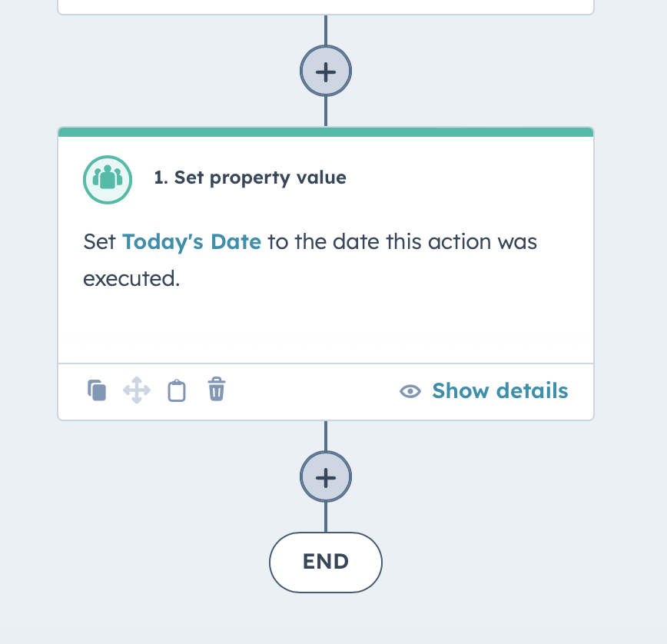Copy the action to clipboard
The width and height of the screenshot is (667, 644).
pyautogui.click(x=176, y=390)
